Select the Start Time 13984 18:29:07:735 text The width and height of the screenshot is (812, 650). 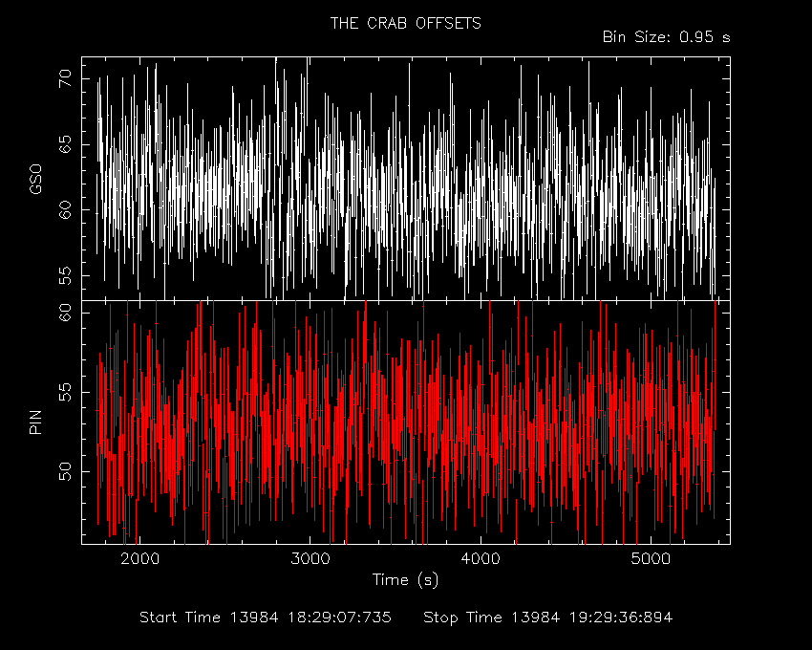coord(266,617)
